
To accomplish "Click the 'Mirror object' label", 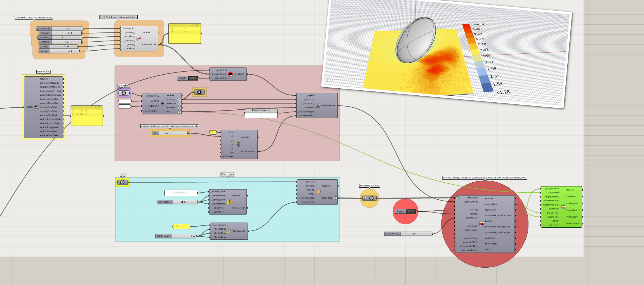I will point(227,175).
